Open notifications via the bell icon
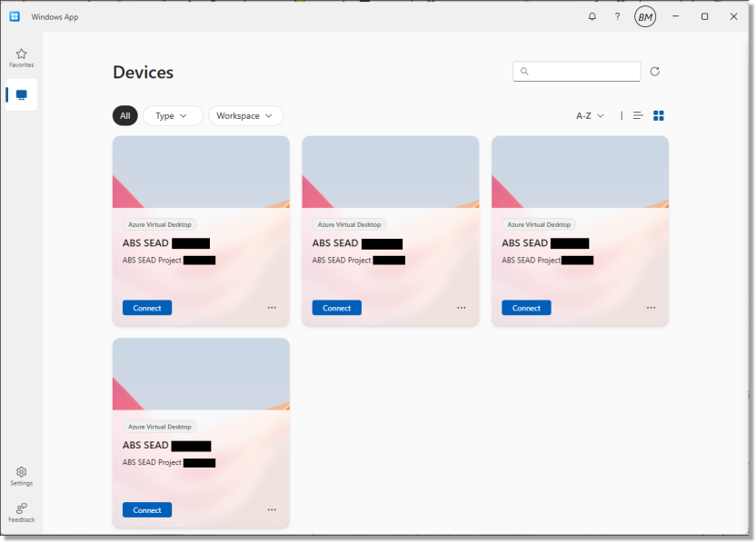 592,15
